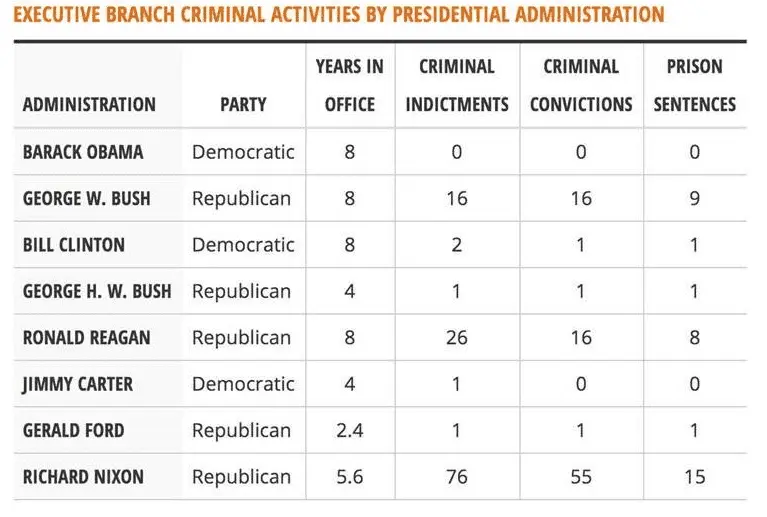
Task: Select the Bill Clinton name cell
Action: [72, 245]
